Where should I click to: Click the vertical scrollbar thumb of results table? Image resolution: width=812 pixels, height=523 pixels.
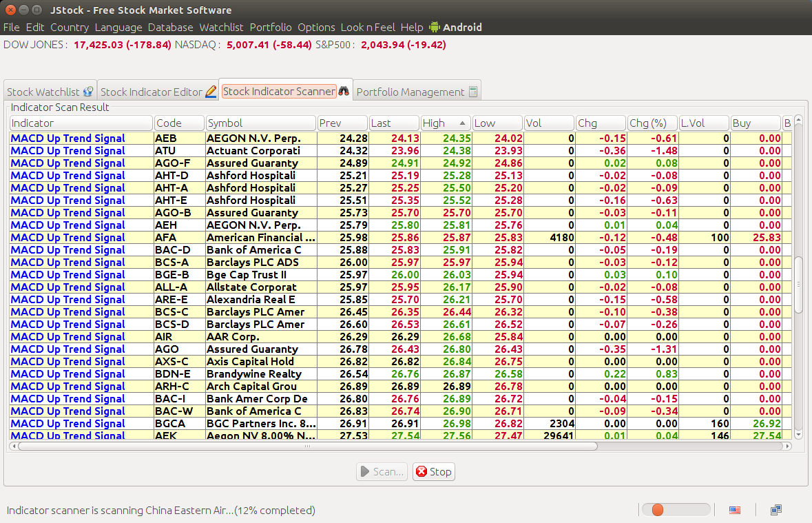pos(798,284)
